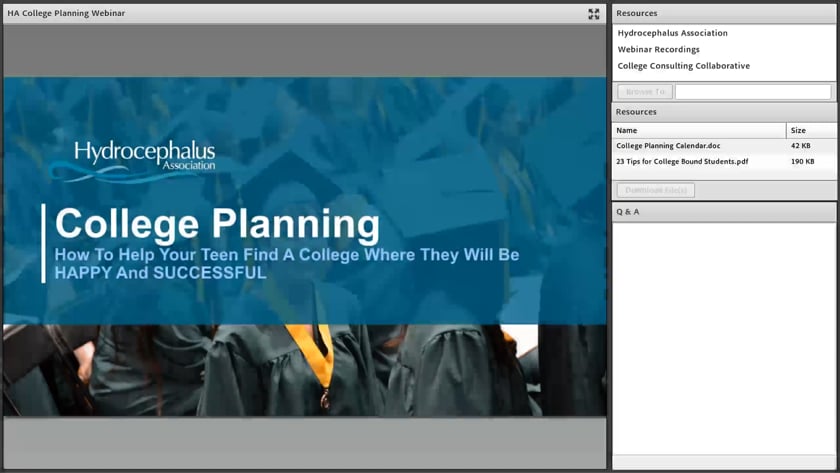Open the College Consulting Collaborative link
This screenshot has width=840, height=473.
tap(684, 66)
